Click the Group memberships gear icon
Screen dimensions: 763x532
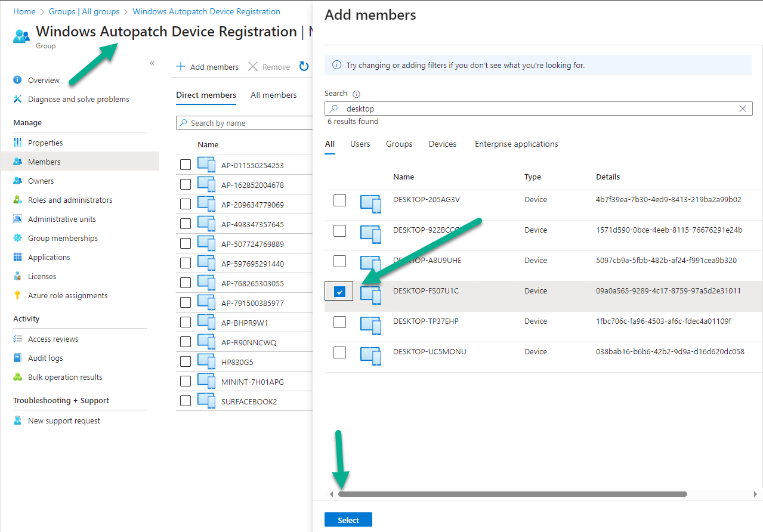[x=17, y=238]
